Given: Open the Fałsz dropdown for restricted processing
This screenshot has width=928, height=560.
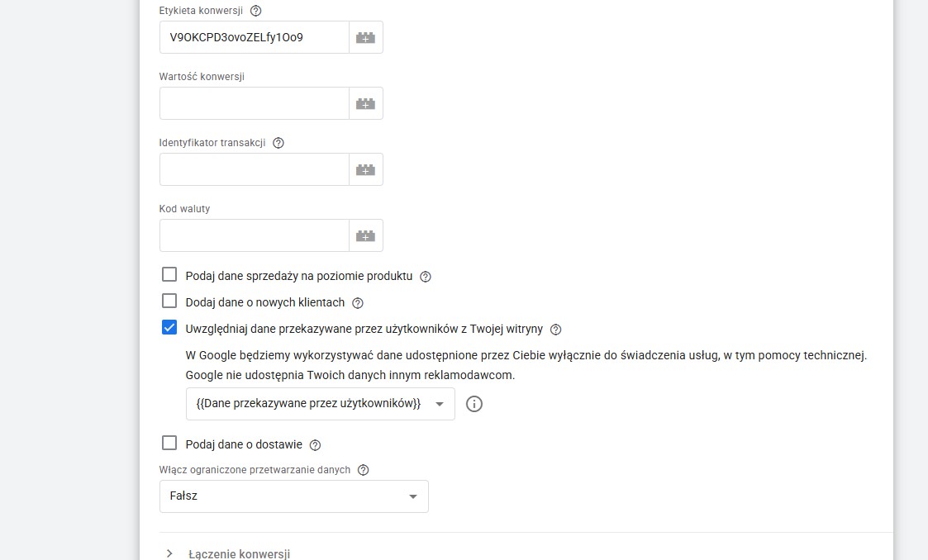Looking at the screenshot, I should [x=293, y=496].
